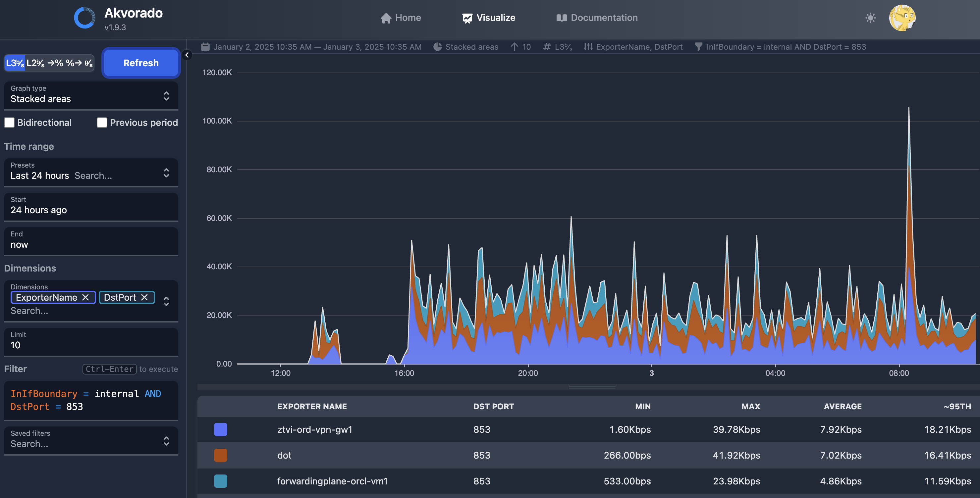980x498 pixels.
Task: Click the calendar icon in the summary bar
Action: click(x=205, y=47)
